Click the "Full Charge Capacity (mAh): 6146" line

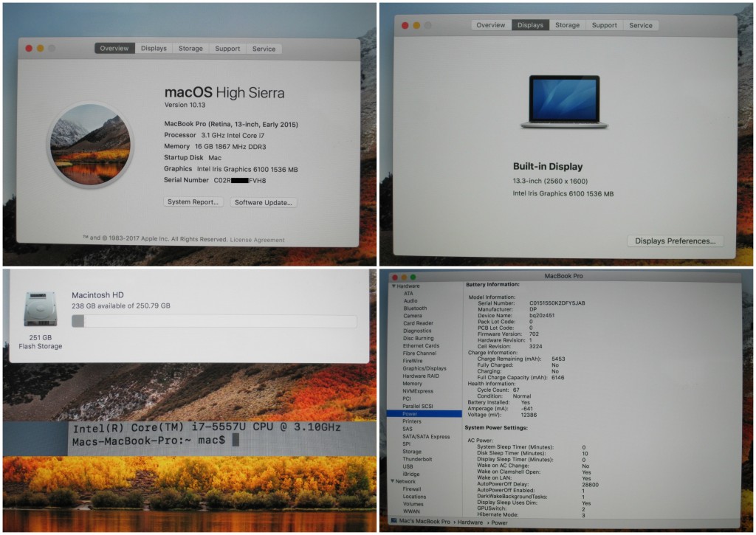[520, 377]
